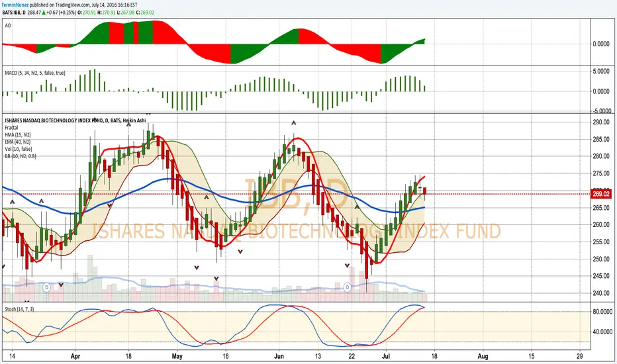The width and height of the screenshot is (617, 364).
Task: Click the Jul label on time axis
Action: click(385, 356)
